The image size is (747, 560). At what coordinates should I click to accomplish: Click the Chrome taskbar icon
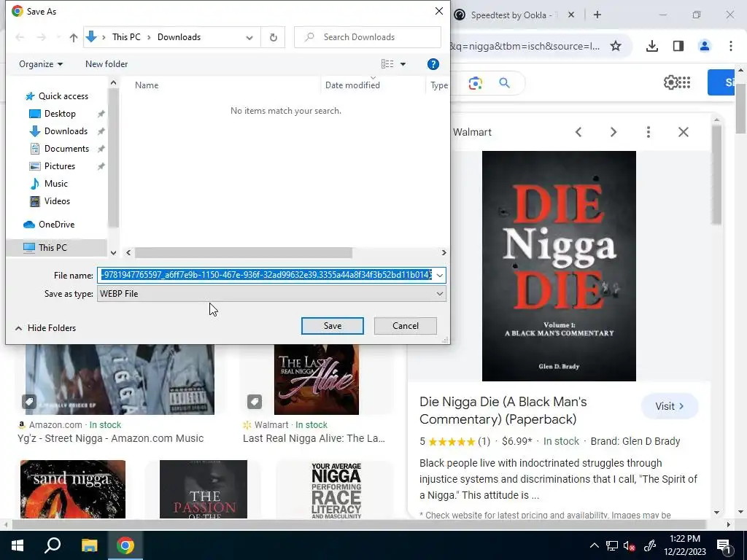pyautogui.click(x=125, y=545)
